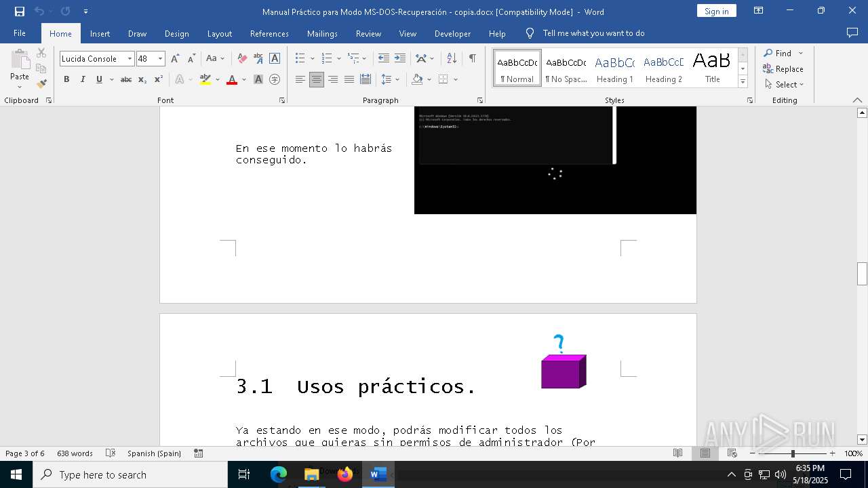Apply numbered list formatting
868x488 pixels.
(x=327, y=59)
